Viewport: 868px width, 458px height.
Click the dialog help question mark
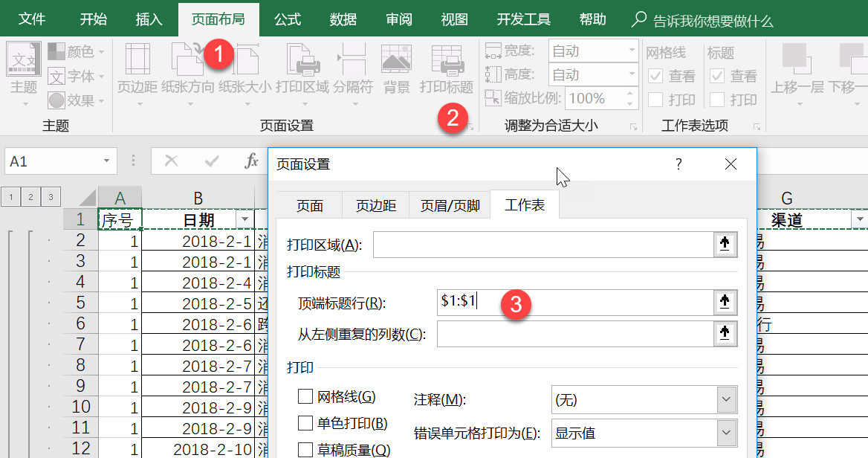pos(678,164)
